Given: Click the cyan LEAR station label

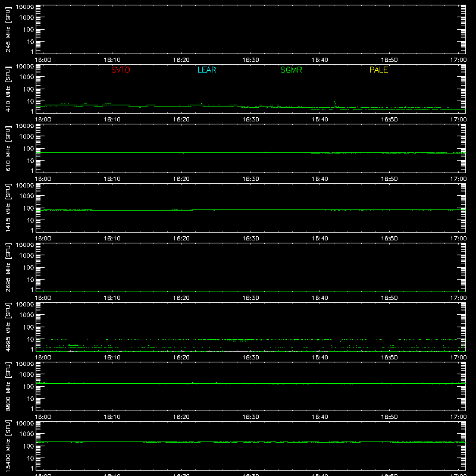Looking at the screenshot, I should click(x=206, y=70).
